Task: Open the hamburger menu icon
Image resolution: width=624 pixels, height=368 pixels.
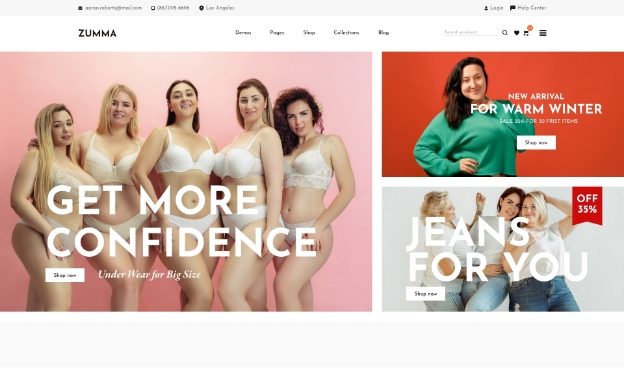Action: click(x=543, y=33)
